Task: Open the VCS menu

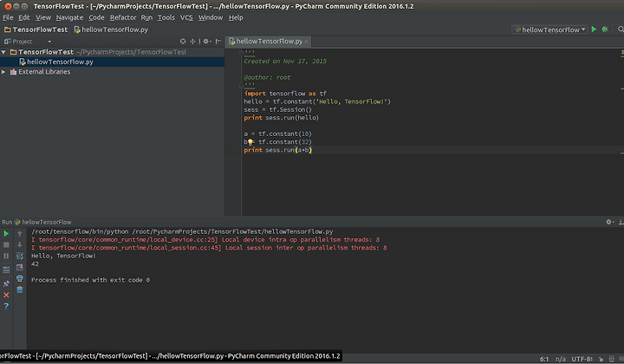Action: 186,17
